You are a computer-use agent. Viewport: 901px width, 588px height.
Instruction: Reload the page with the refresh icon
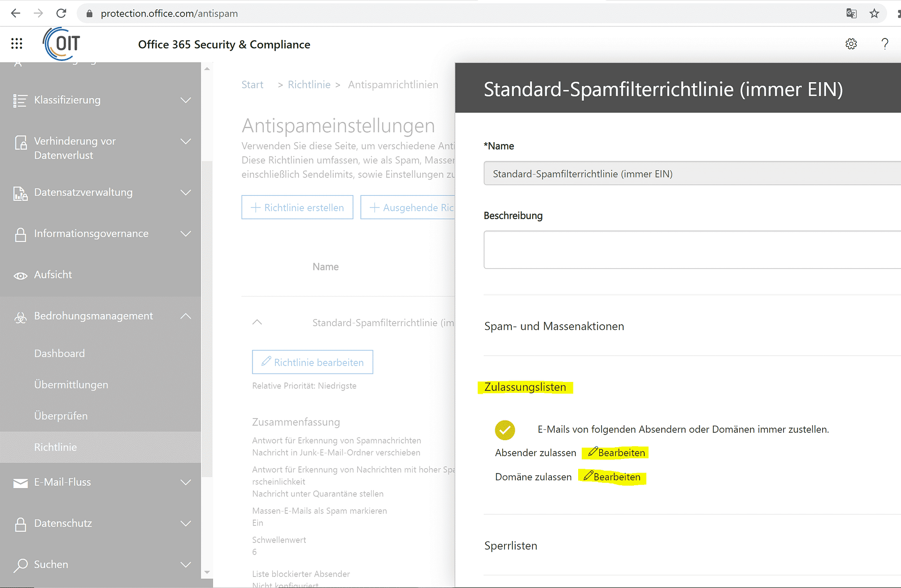pyautogui.click(x=61, y=13)
